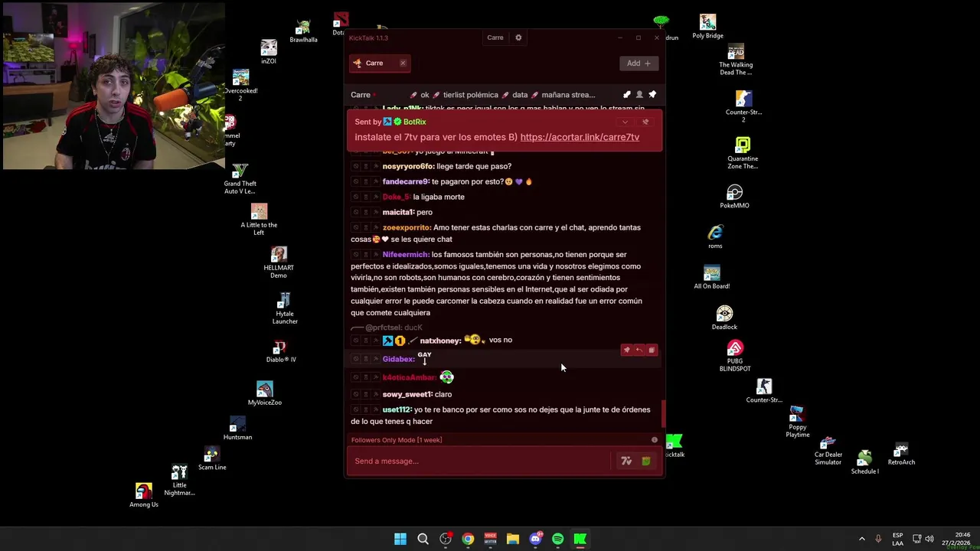Open Spotify from the taskbar
980x551 pixels.
[x=557, y=539]
